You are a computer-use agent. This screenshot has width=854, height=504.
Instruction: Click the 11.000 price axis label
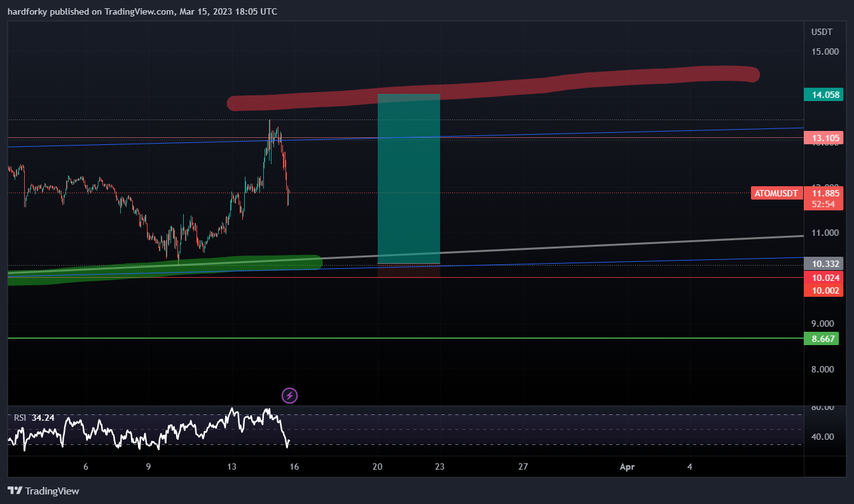tap(823, 233)
